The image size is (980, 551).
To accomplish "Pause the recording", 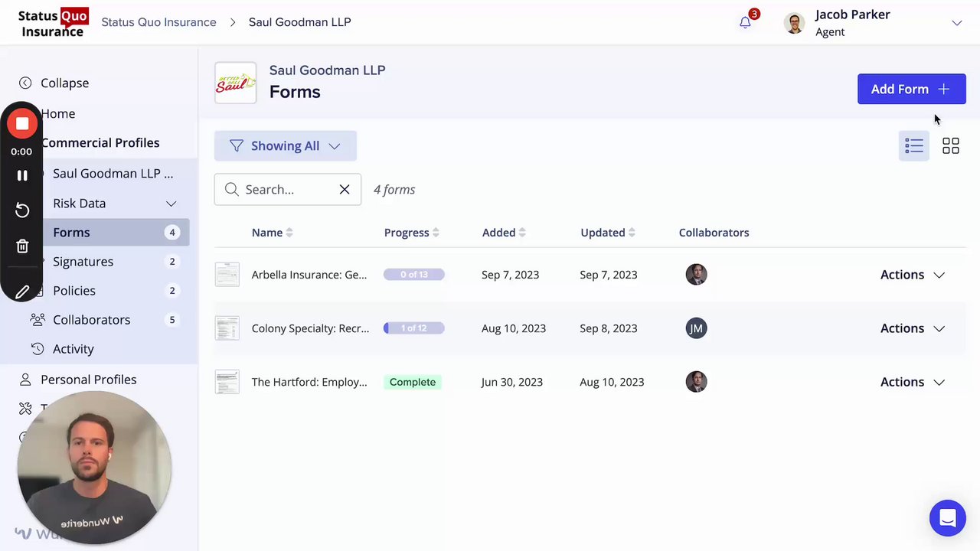I will [x=22, y=175].
